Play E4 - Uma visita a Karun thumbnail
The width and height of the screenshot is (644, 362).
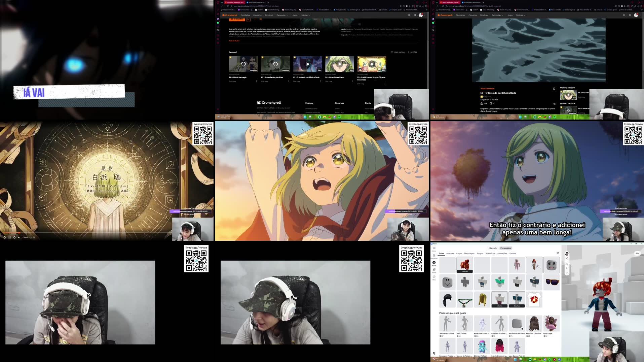(x=340, y=64)
